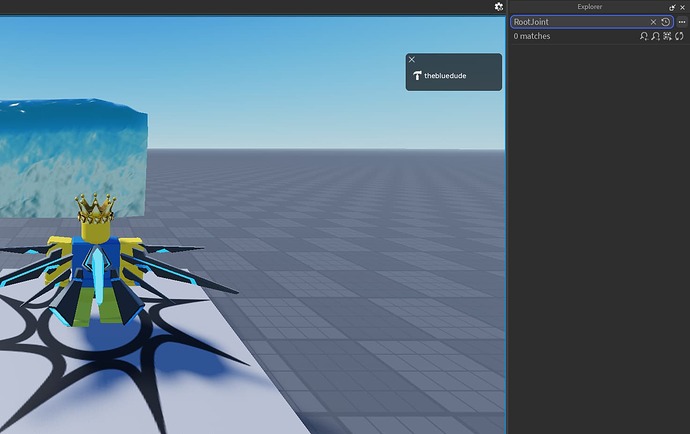690x434 pixels.
Task: Go to previous search match
Action: tap(643, 36)
